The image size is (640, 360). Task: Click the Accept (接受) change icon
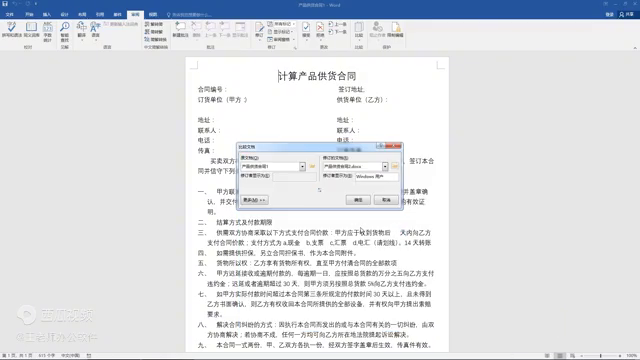click(306, 30)
